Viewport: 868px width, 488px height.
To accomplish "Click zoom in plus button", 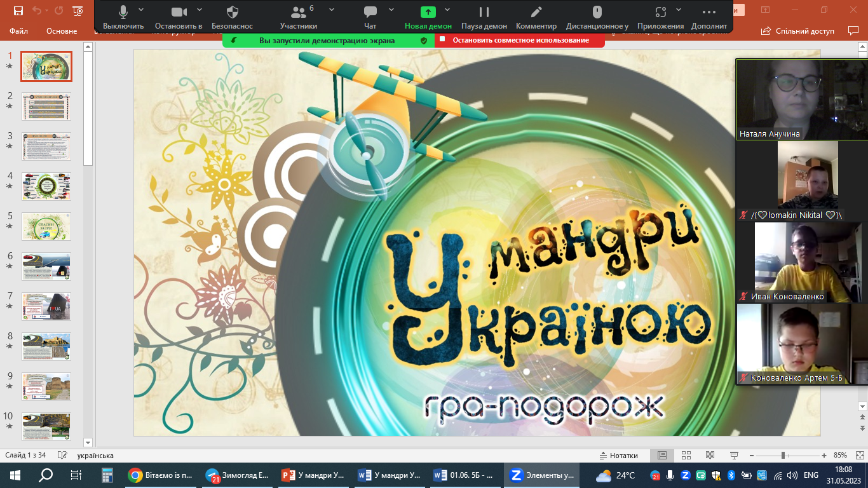I will 824,456.
